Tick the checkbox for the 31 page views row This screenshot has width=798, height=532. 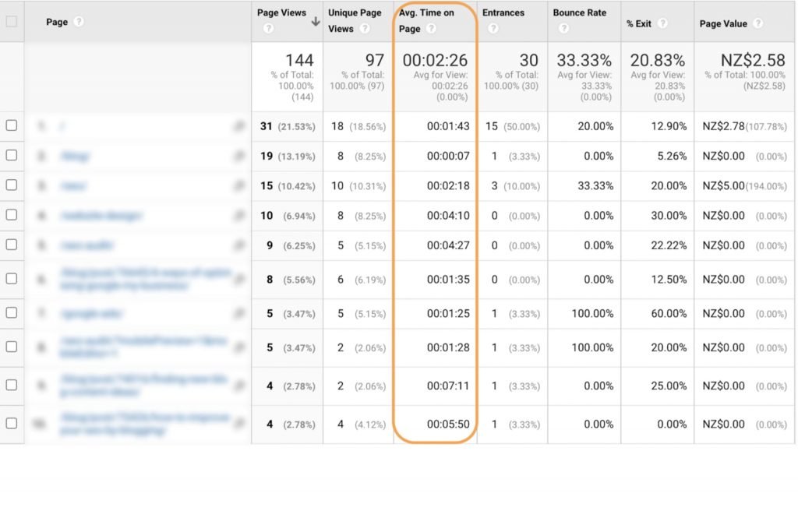click(11, 125)
